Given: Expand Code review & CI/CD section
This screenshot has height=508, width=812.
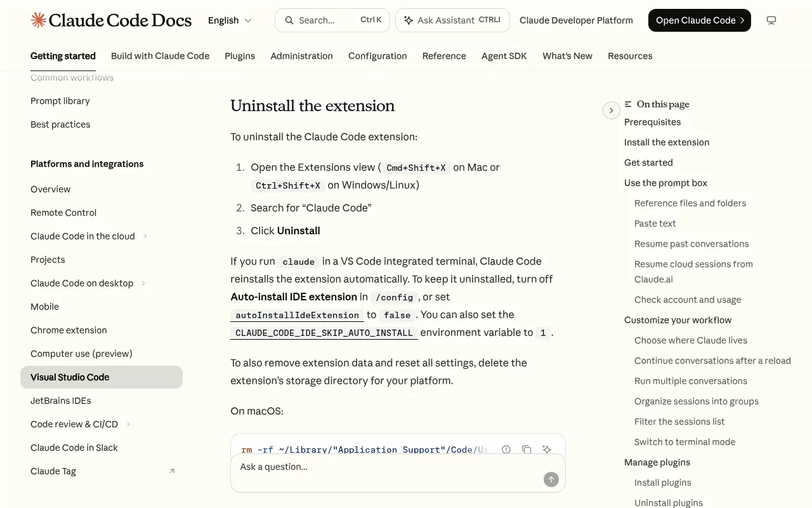Looking at the screenshot, I should (x=128, y=424).
